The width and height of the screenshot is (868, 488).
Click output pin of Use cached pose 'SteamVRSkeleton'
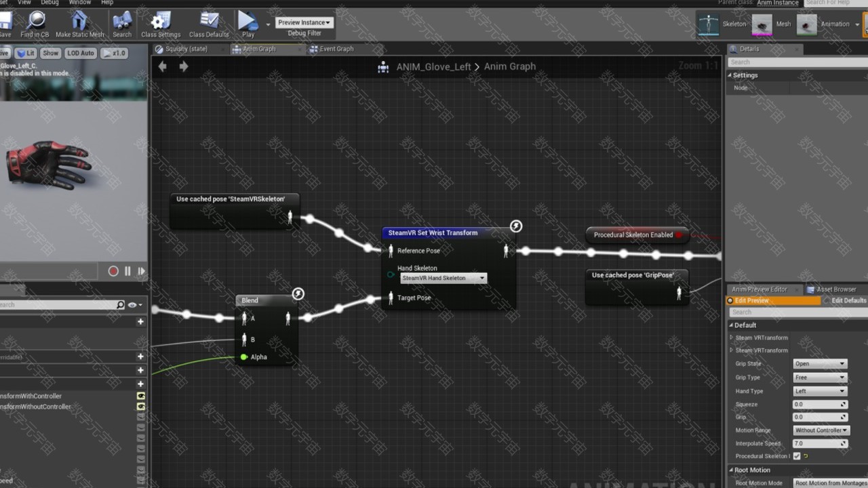pos(290,217)
